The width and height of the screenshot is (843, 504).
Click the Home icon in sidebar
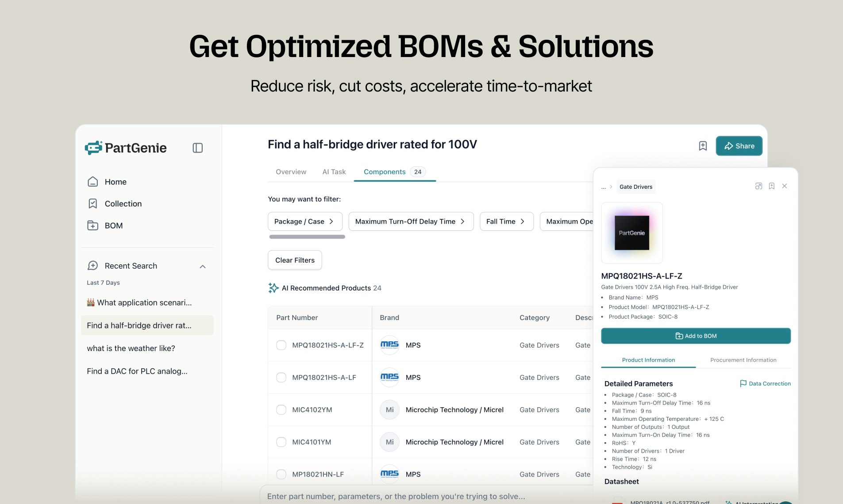[x=93, y=182]
